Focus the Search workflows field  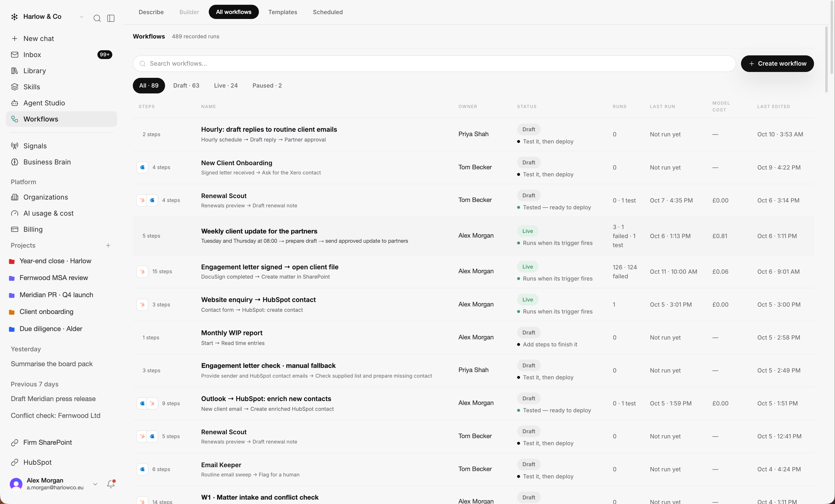click(434, 64)
